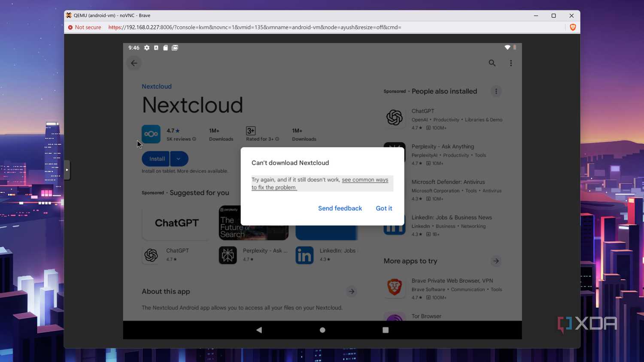Tap the Android back navigation triangle

click(259, 330)
